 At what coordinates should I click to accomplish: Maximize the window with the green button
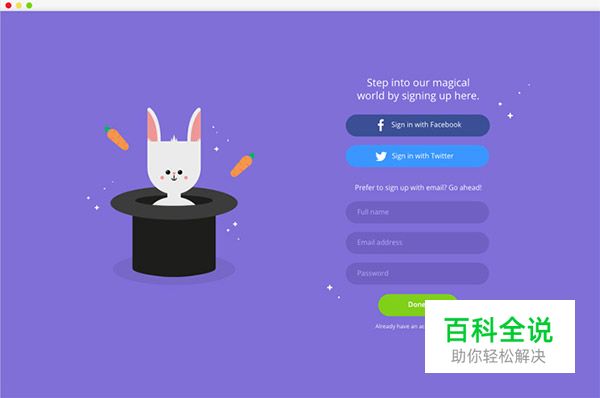29,5
